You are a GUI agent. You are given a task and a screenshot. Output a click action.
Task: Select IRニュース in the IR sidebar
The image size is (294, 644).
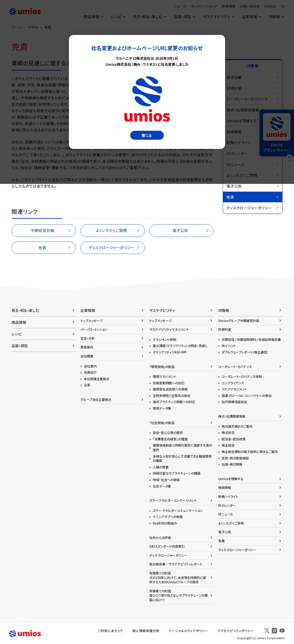(x=252, y=165)
